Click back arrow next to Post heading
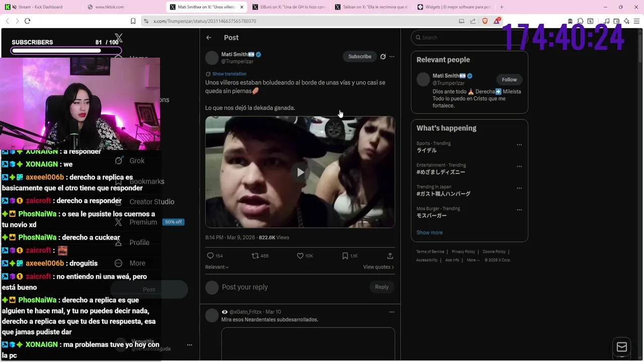 tap(209, 38)
